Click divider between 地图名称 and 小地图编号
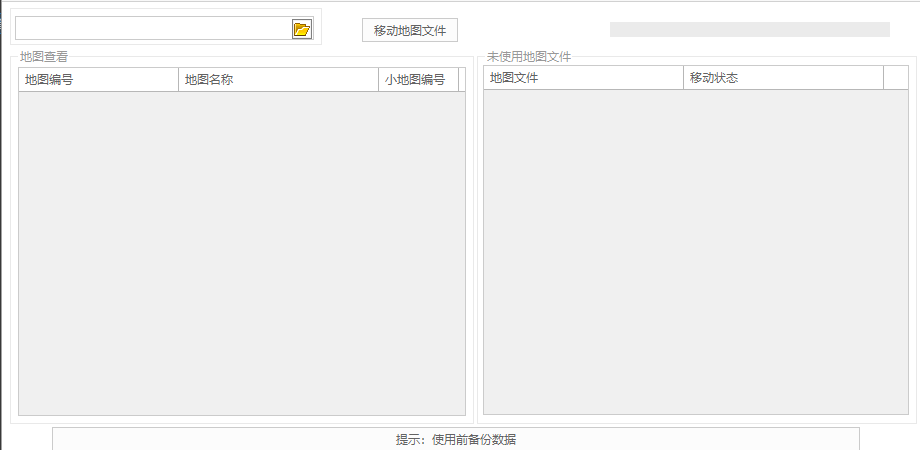Screen dimensions: 920x450 click(x=379, y=80)
